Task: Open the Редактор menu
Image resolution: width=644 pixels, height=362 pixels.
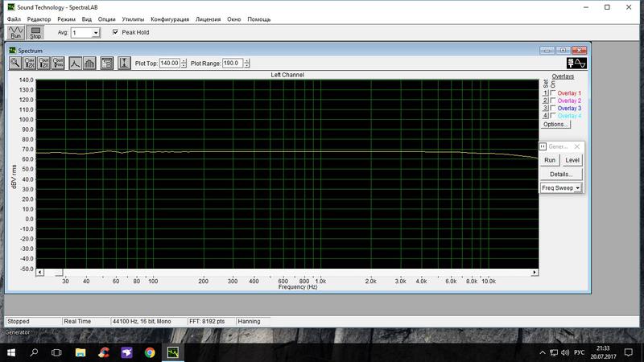Action: 39,19
